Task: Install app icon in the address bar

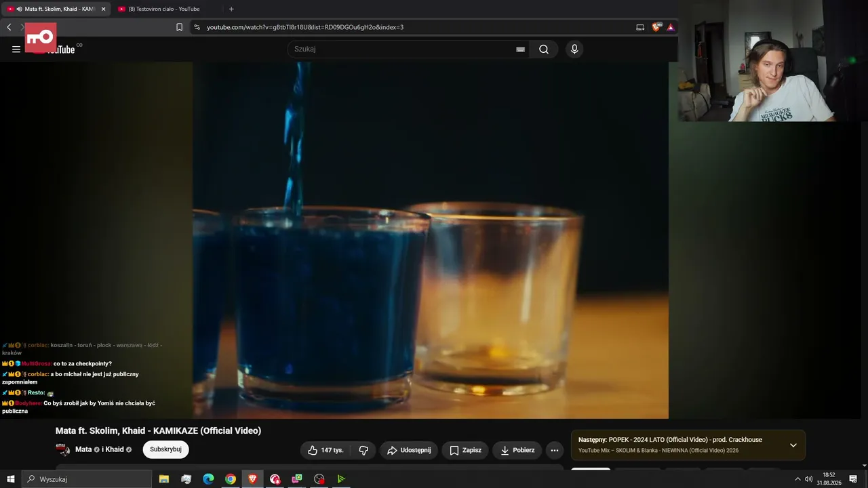Action: click(640, 27)
